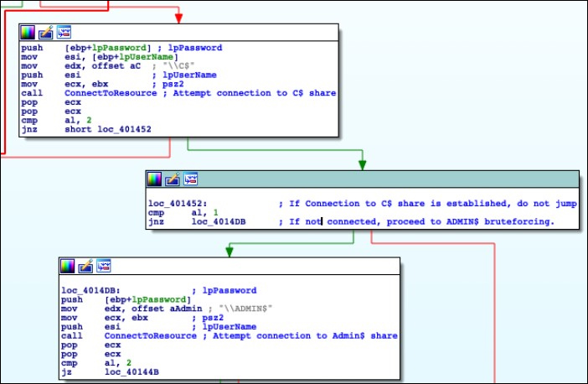588x384 pixels.
Task: Follow loc_40144B jump target in jz
Action: click(x=132, y=372)
